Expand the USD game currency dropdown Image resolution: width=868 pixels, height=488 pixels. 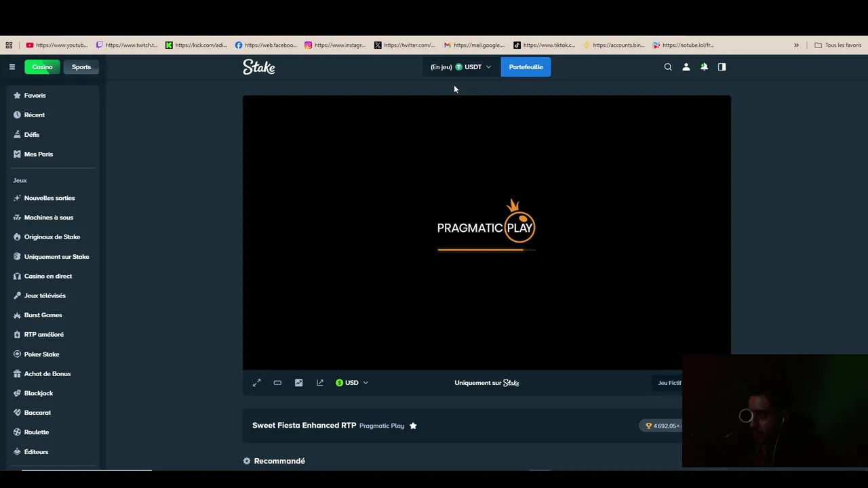352,383
